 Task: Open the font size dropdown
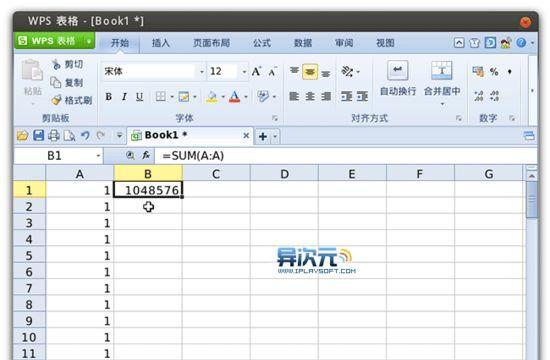point(244,72)
